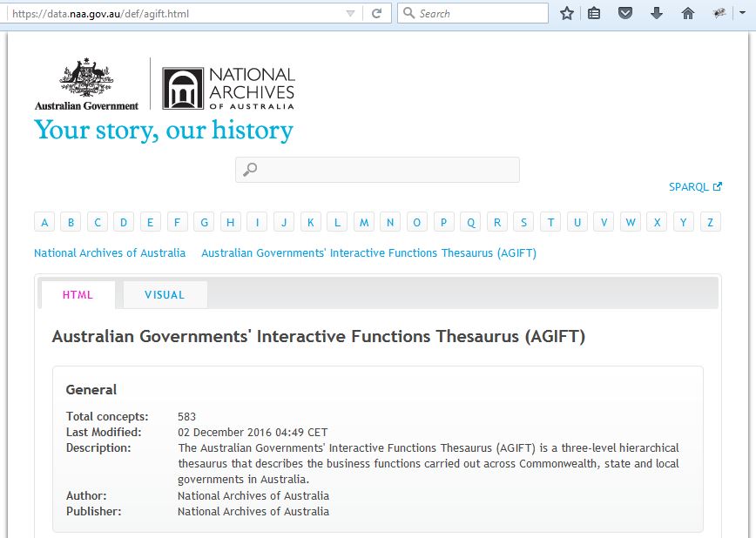
Task: Click the last modified date value
Action: [x=253, y=433]
